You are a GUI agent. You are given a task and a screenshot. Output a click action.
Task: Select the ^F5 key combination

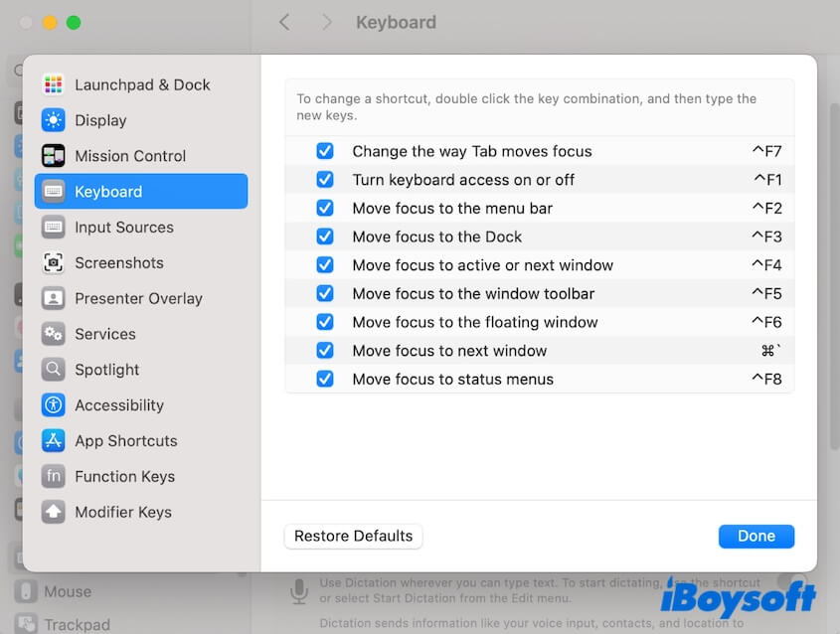point(766,293)
